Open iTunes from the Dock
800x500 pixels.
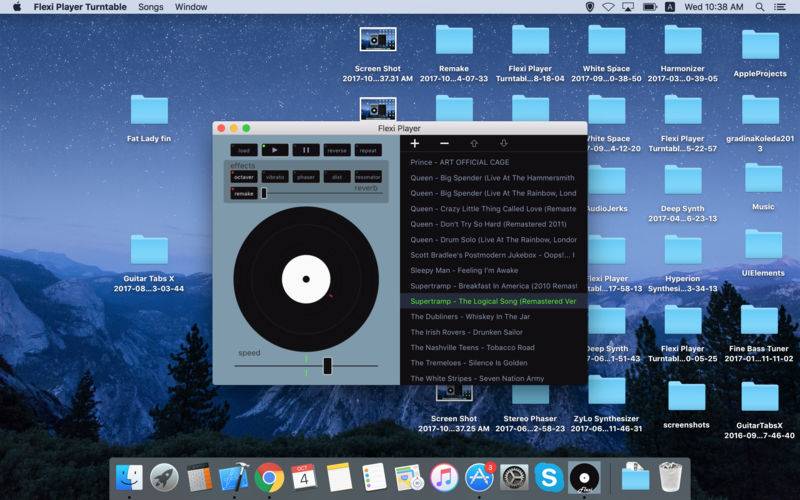444,478
